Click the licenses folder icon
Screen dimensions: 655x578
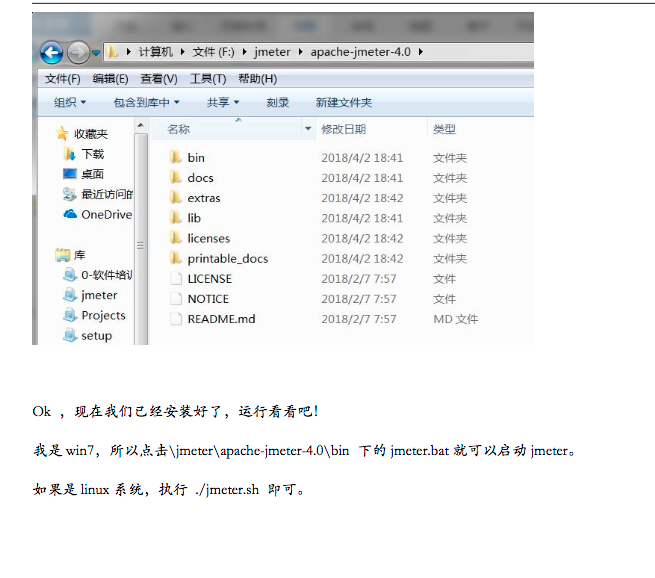pos(176,238)
